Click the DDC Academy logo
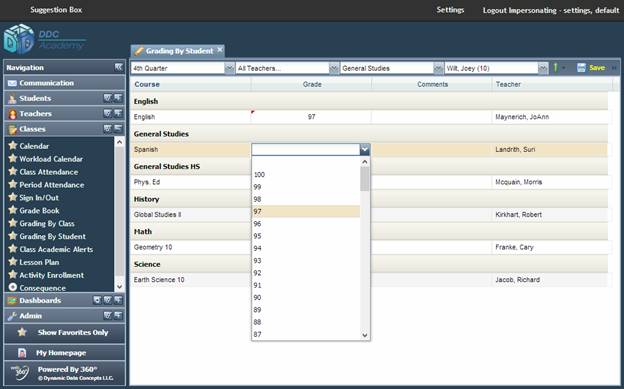This screenshot has height=389, width=624. [x=45, y=39]
